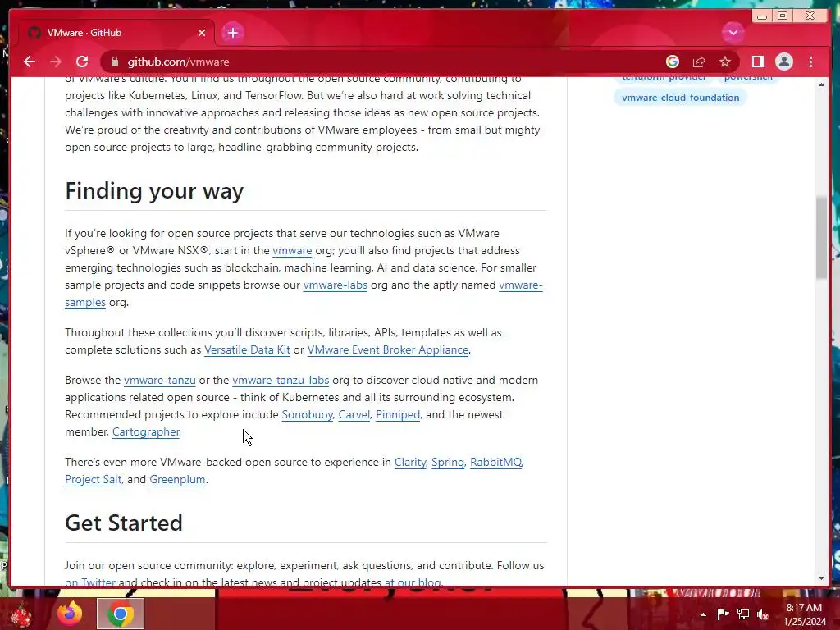
Task: Click the muted volume tray icon
Action: (x=763, y=614)
